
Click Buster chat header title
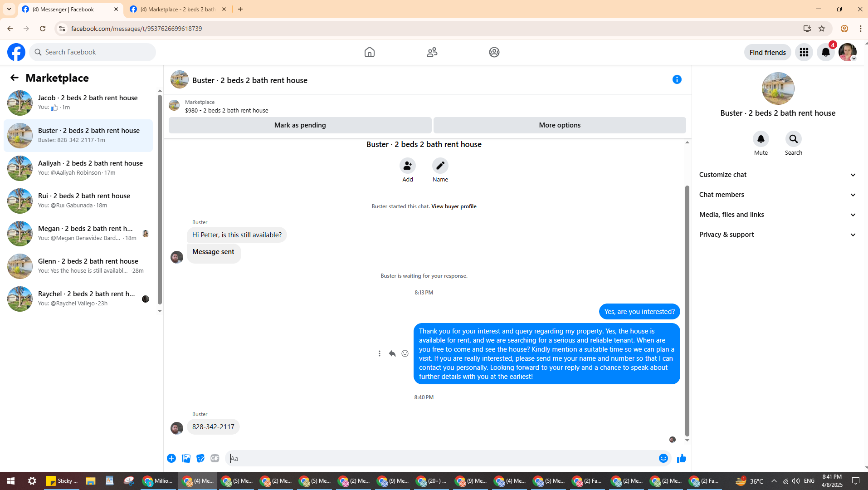click(x=249, y=80)
